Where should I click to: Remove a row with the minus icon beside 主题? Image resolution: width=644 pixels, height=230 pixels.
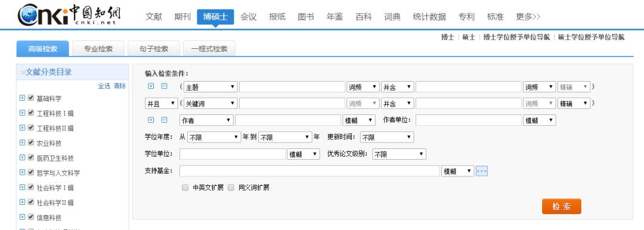click(165, 86)
